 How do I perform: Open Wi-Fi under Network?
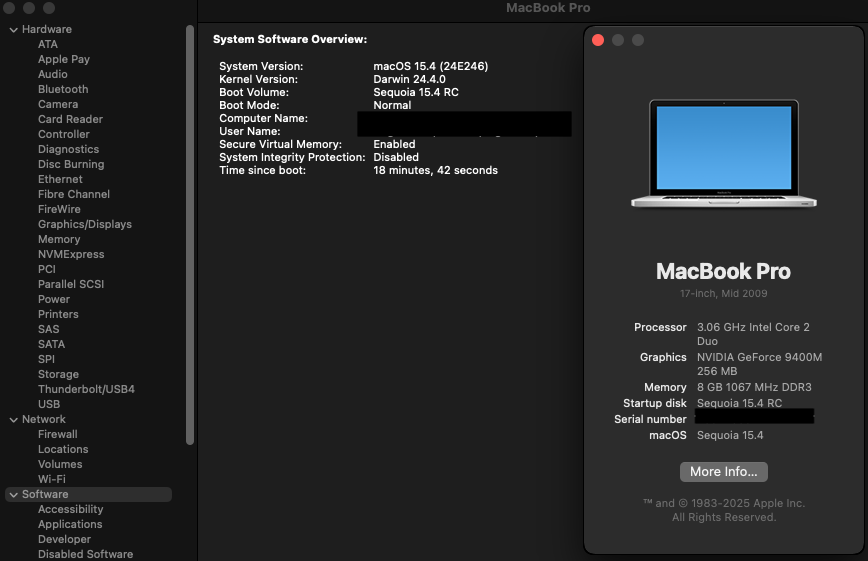point(51,479)
